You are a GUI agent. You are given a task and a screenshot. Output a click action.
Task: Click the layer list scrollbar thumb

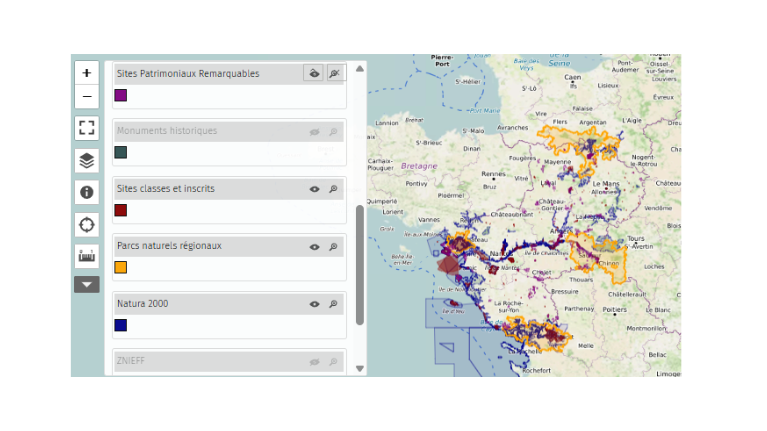pyautogui.click(x=360, y=265)
